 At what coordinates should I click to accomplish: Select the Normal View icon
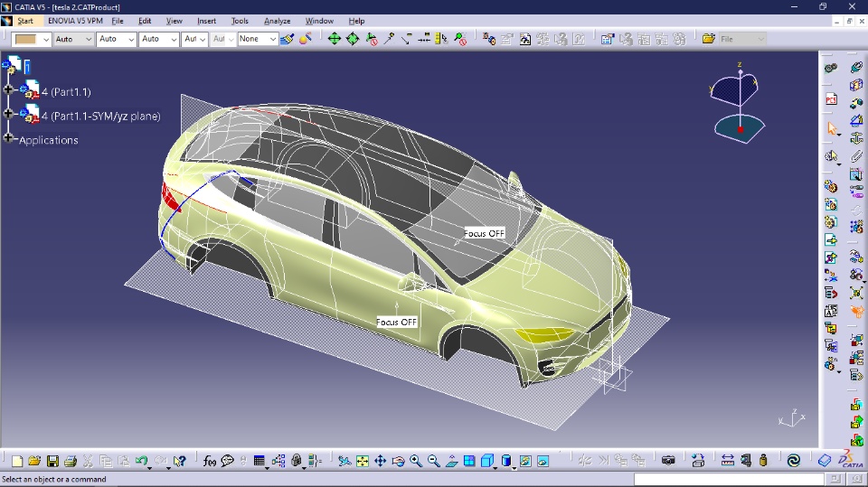(x=452, y=461)
